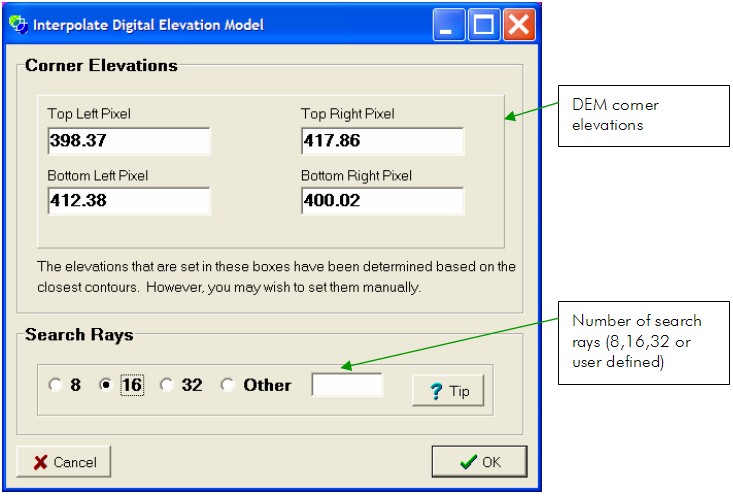
Task: Click the custom search rays text box
Action: point(347,385)
